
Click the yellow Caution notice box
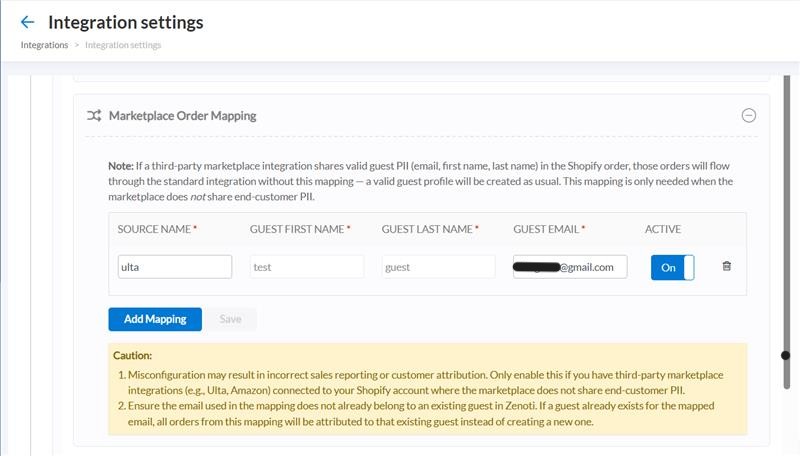(427, 389)
